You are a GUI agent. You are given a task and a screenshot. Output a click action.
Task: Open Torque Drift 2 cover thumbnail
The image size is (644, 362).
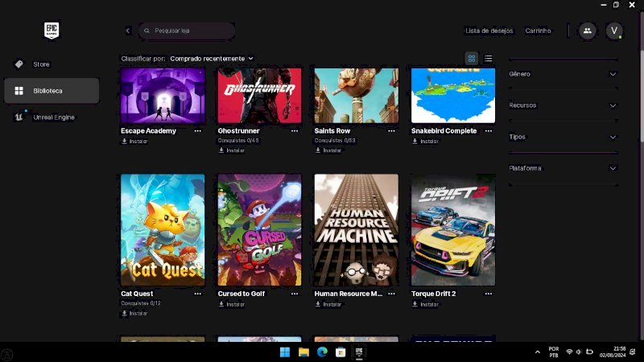[x=453, y=230]
